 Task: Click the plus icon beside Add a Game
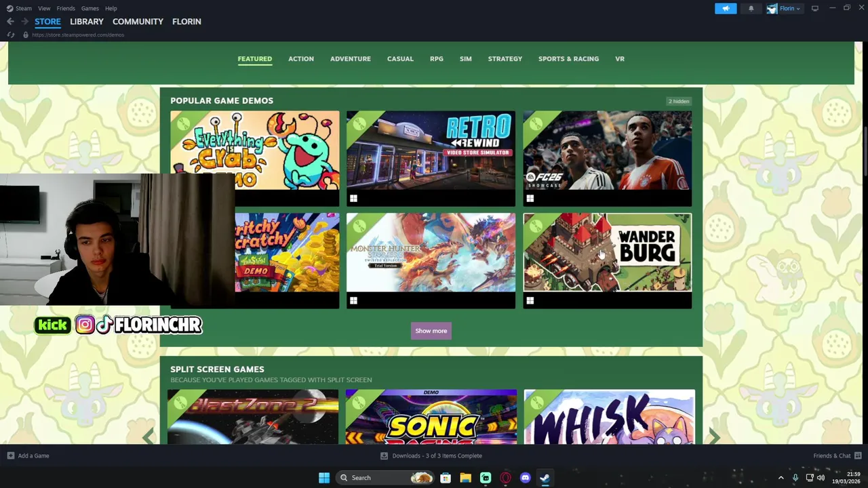click(x=10, y=455)
